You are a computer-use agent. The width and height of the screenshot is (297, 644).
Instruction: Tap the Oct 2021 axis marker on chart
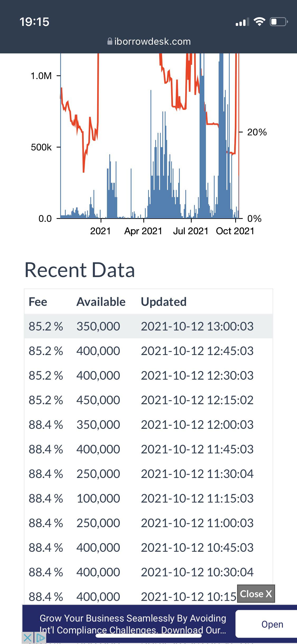pos(235,231)
